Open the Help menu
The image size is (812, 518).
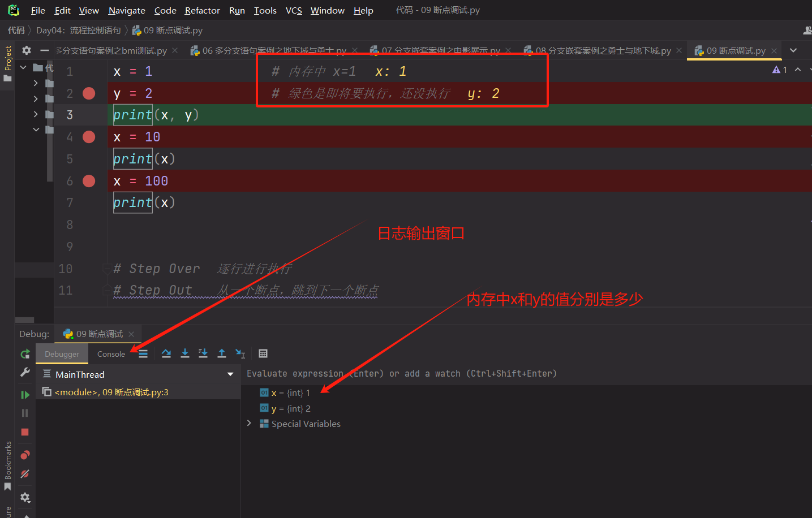click(363, 10)
